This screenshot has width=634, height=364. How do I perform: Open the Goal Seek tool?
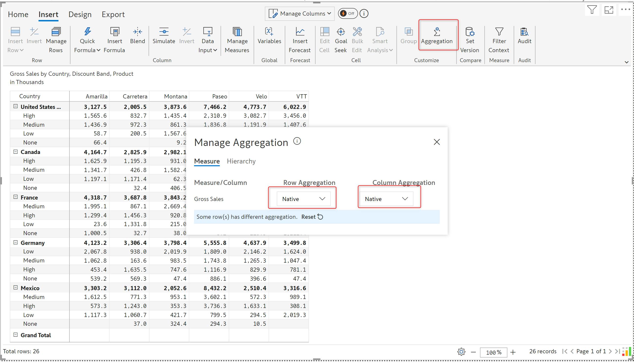click(340, 39)
